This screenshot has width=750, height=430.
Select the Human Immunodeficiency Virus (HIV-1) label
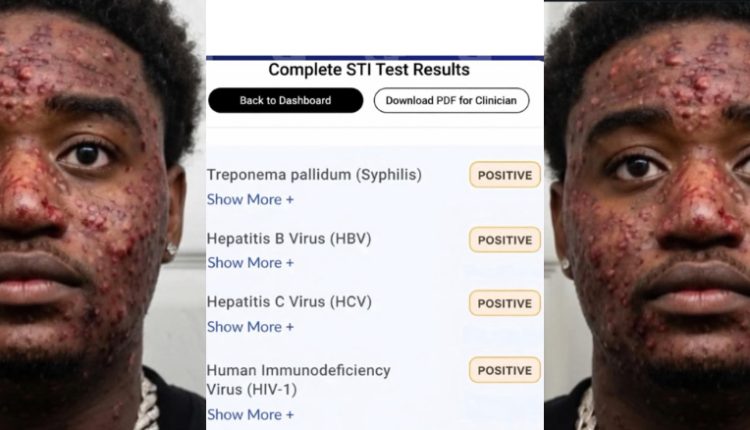pyautogui.click(x=298, y=379)
